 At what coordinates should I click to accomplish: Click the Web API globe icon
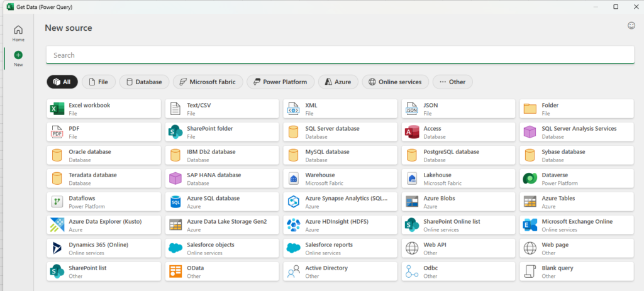[411, 248]
